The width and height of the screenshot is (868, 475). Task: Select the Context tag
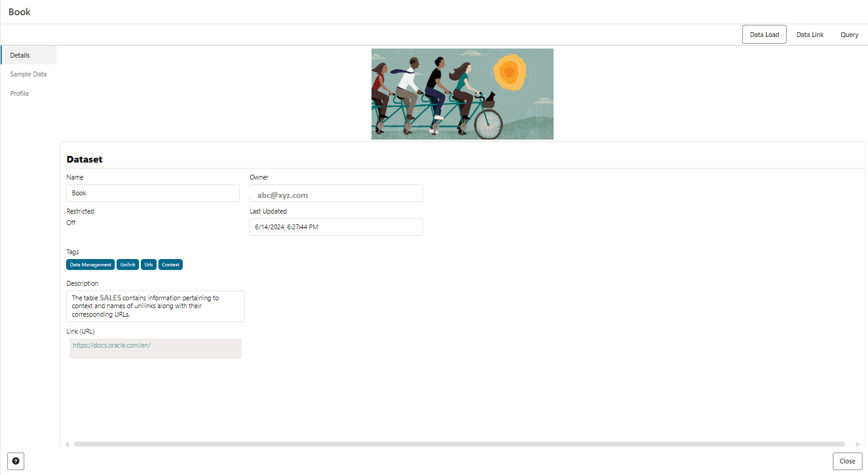point(171,264)
